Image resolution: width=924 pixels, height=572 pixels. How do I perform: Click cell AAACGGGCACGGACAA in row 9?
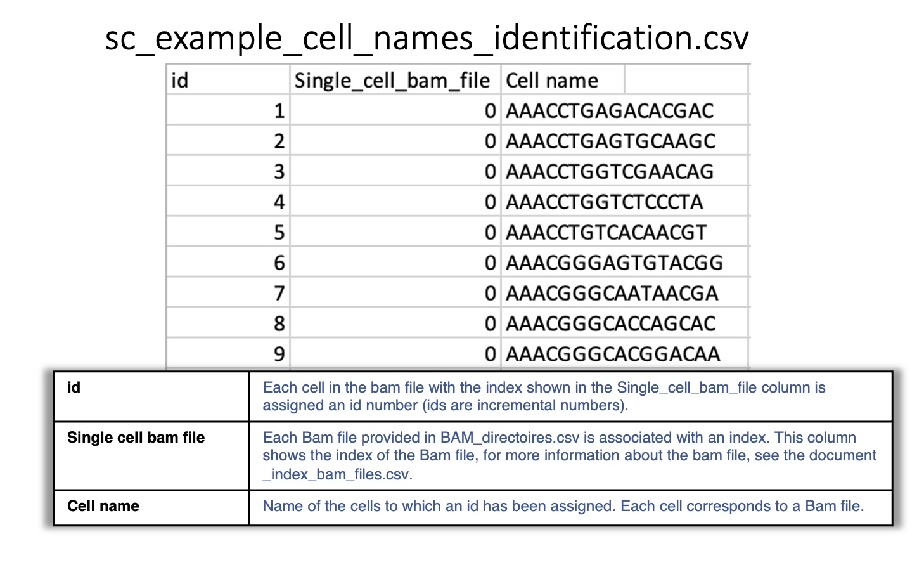[625, 353]
